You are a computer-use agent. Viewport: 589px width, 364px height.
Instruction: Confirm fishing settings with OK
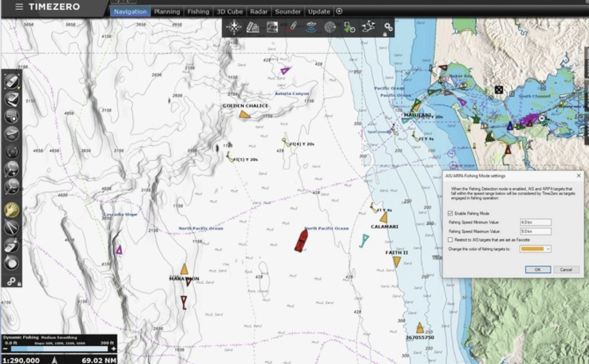pos(537,270)
